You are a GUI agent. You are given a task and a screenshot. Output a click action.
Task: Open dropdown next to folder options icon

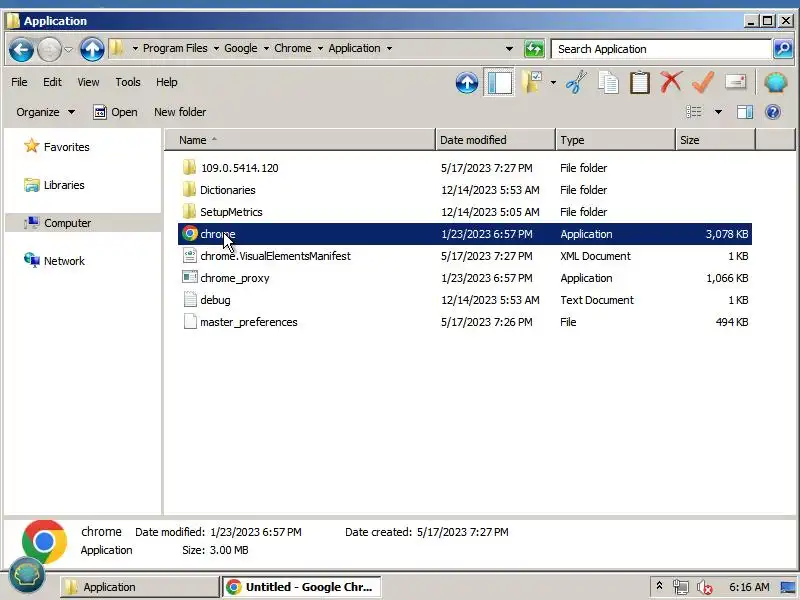tap(553, 83)
